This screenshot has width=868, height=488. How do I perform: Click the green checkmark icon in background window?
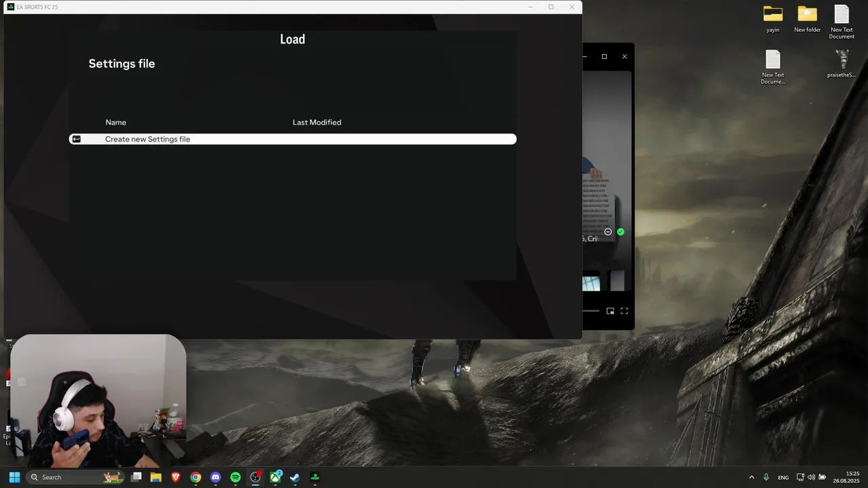click(x=620, y=232)
